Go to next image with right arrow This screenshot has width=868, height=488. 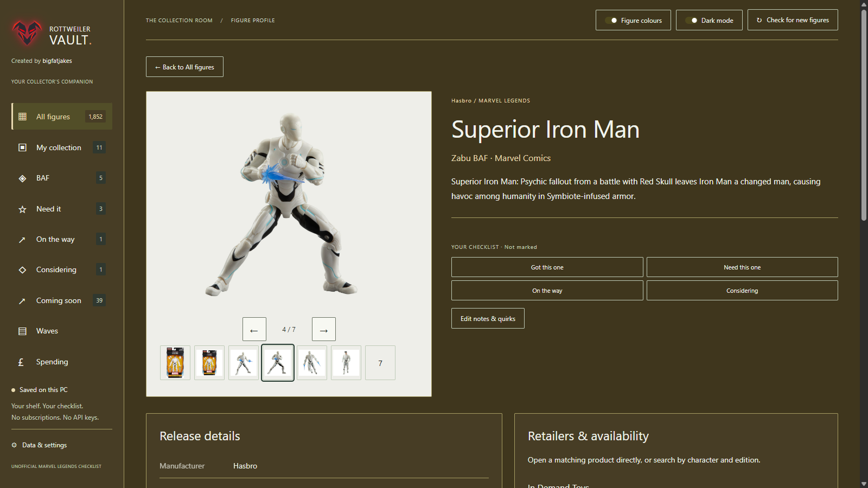(x=324, y=329)
